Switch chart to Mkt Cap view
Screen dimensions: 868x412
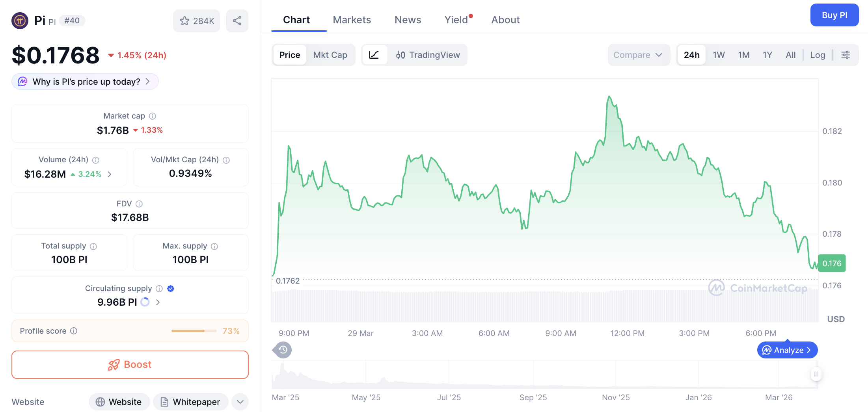tap(330, 55)
